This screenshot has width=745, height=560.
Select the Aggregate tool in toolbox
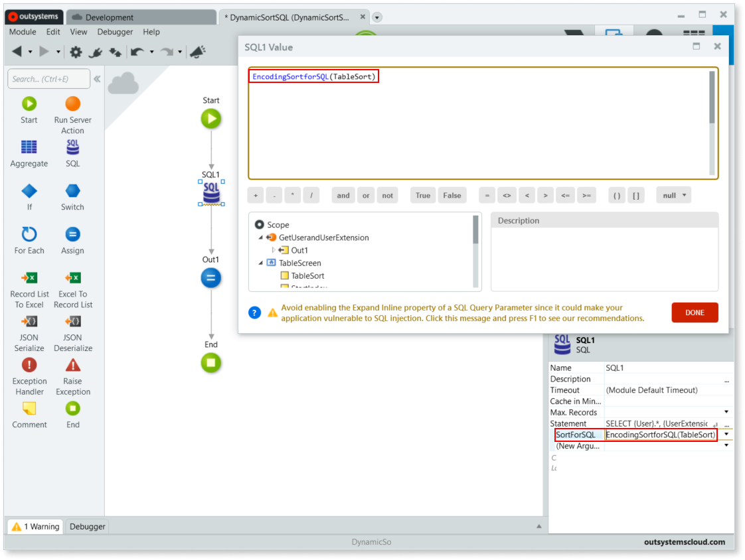[29, 147]
